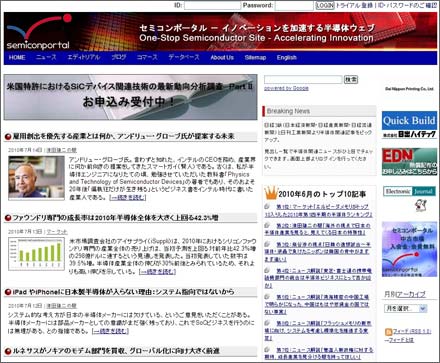Open the セミコンポータル 中古市場 banner
Image resolution: width=440 pixels, height=363 pixels.
click(x=409, y=249)
